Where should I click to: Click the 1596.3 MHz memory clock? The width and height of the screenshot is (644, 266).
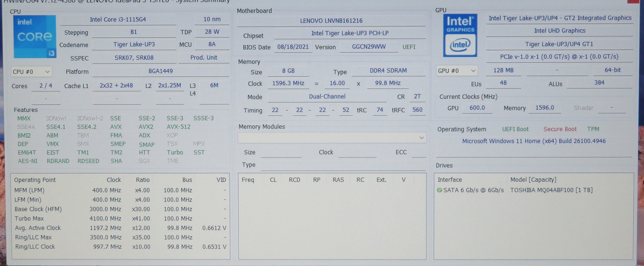point(288,84)
